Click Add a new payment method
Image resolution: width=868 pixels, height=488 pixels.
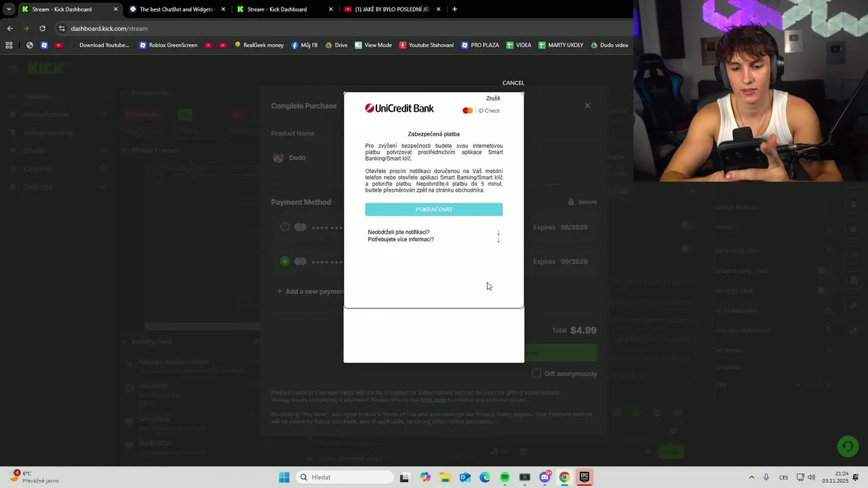[311, 291]
